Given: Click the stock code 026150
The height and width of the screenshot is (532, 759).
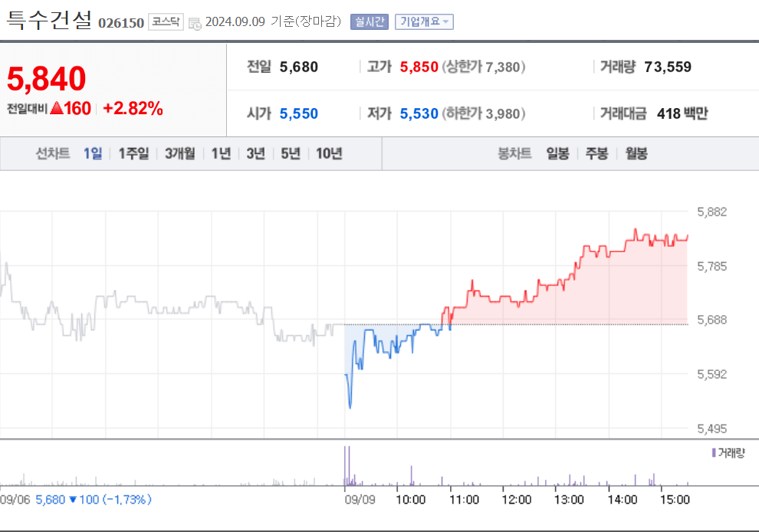Looking at the screenshot, I should tap(121, 23).
